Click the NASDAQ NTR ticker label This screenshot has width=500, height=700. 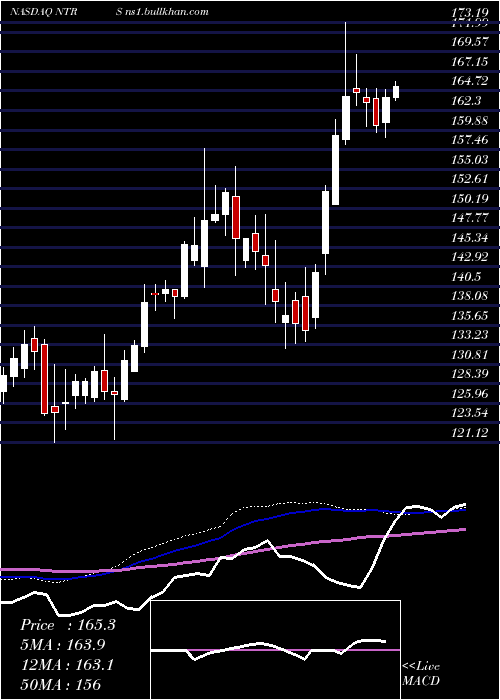tap(44, 12)
